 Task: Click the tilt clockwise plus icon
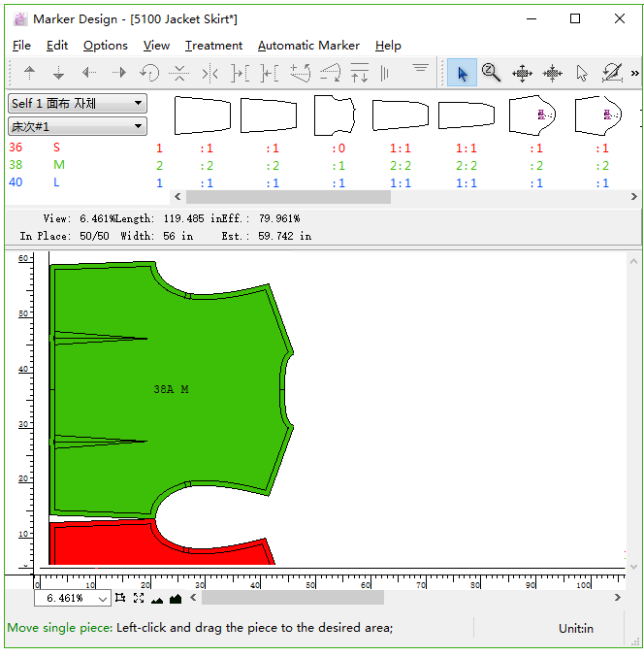point(300,73)
